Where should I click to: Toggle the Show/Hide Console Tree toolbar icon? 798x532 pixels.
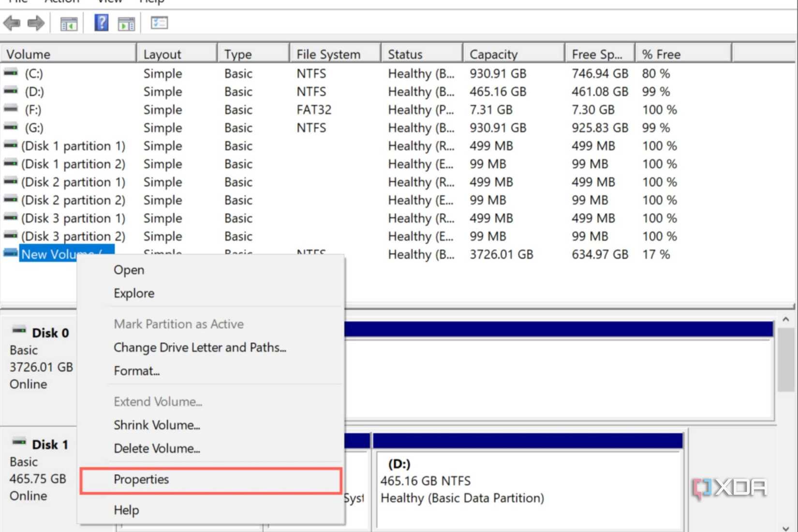68,23
